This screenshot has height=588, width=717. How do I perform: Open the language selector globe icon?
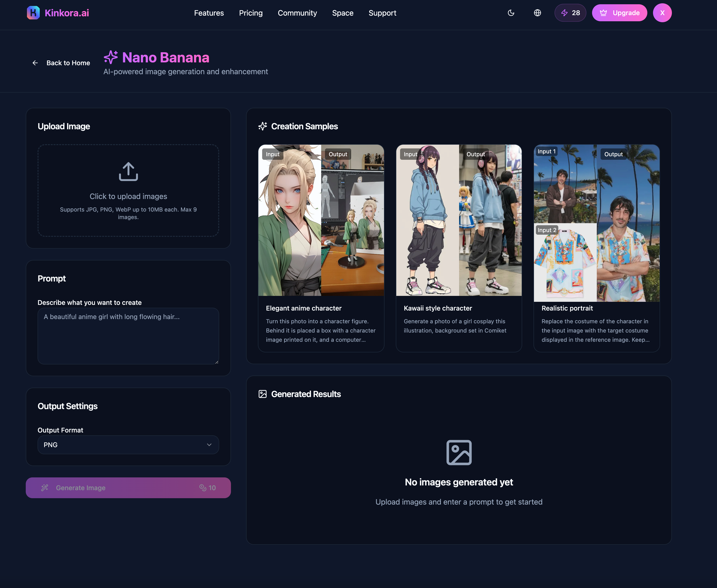pos(537,13)
